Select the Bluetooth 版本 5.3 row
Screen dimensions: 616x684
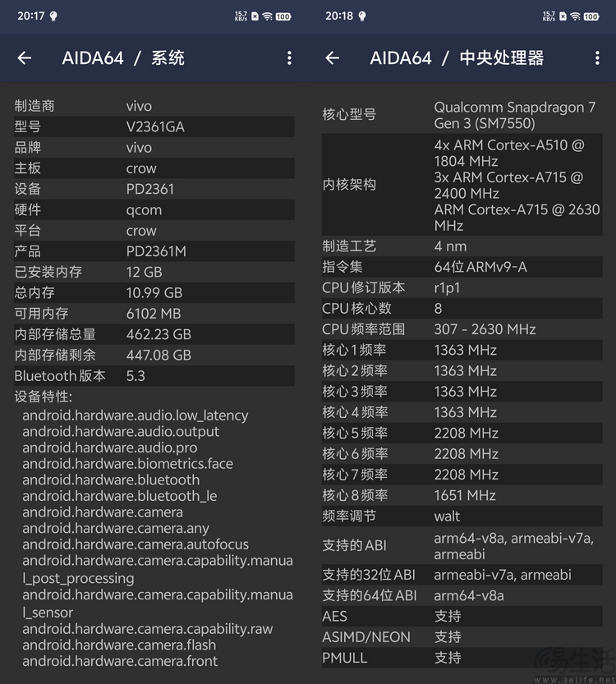[154, 375]
